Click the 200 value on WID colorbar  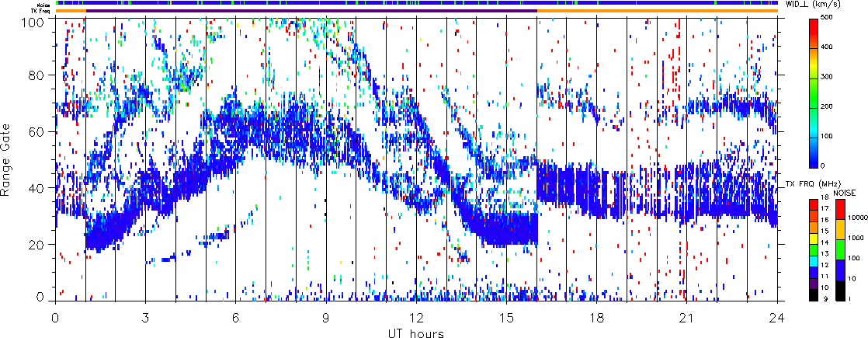(827, 106)
